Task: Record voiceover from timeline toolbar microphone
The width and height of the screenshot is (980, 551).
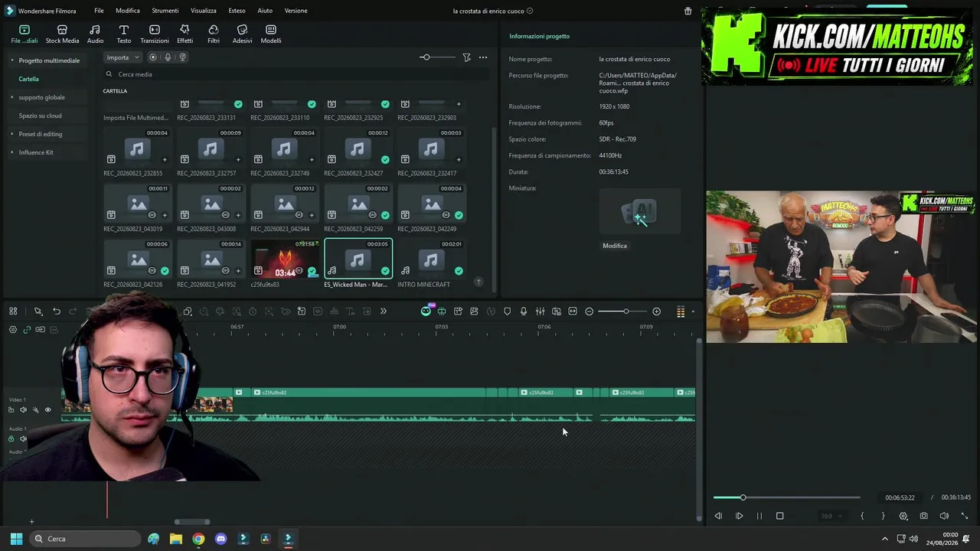Action: pyautogui.click(x=524, y=311)
